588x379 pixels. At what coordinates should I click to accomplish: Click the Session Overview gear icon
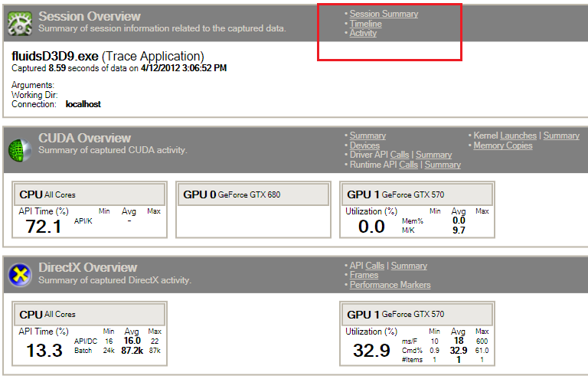18,23
